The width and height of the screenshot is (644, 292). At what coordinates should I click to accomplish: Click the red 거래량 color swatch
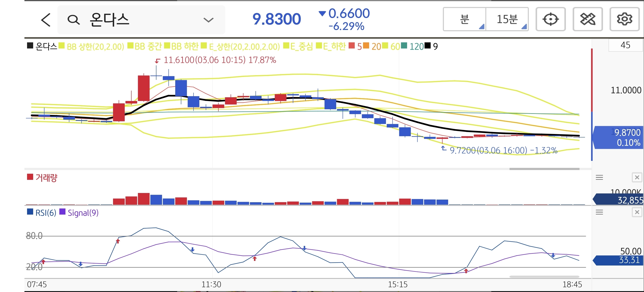coord(30,177)
